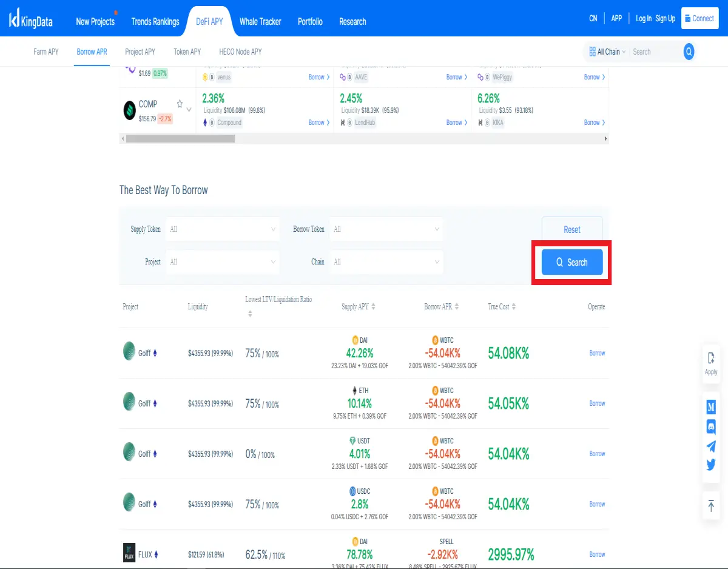Click the USDC token icon
Image resolution: width=728 pixels, height=569 pixels.
tap(352, 491)
